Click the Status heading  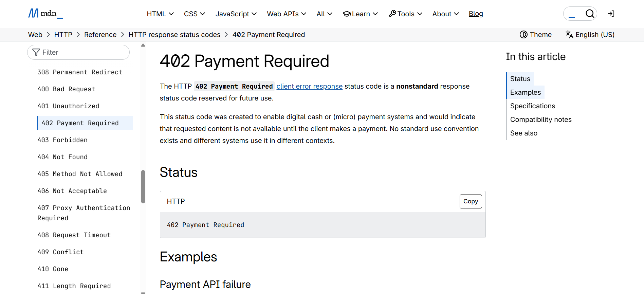pyautogui.click(x=179, y=172)
